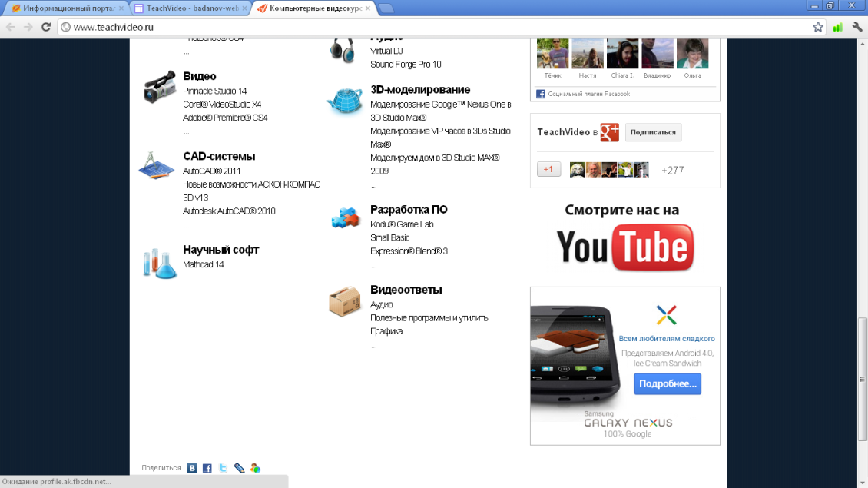This screenshot has height=488, width=868.
Task: Open Kodu Game Lab course
Action: click(x=402, y=224)
